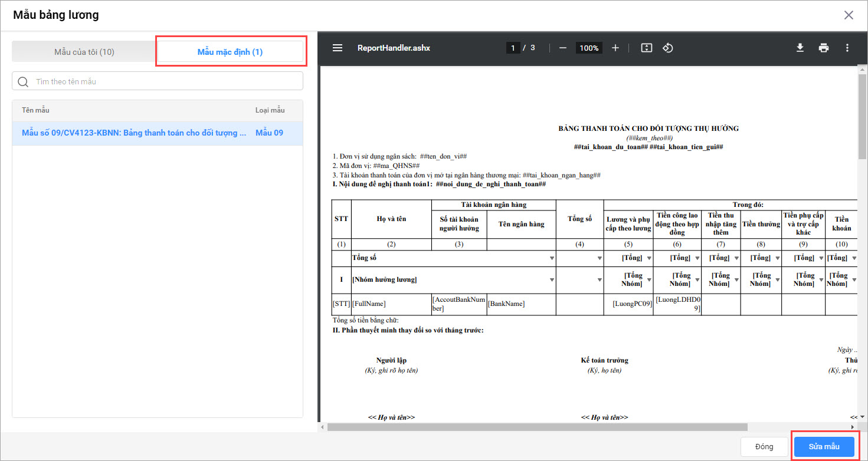Open [Tổng] dropdown under column (7)
868x461 pixels.
[x=736, y=258]
